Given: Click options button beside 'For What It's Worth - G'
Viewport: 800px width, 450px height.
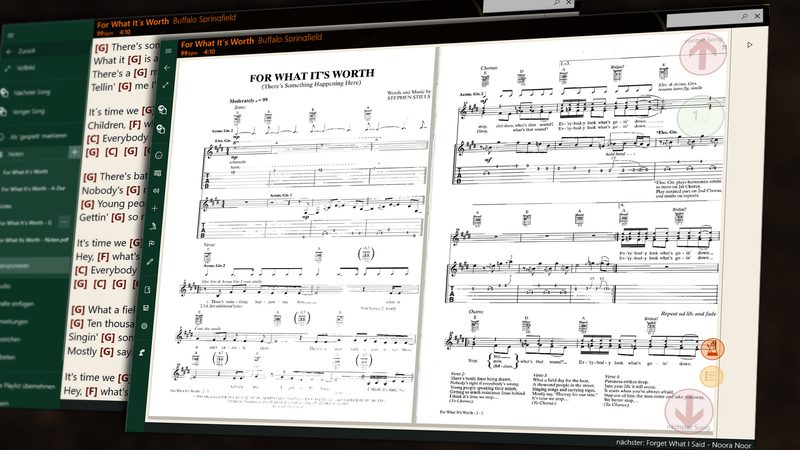Looking at the screenshot, I should coord(64,222).
